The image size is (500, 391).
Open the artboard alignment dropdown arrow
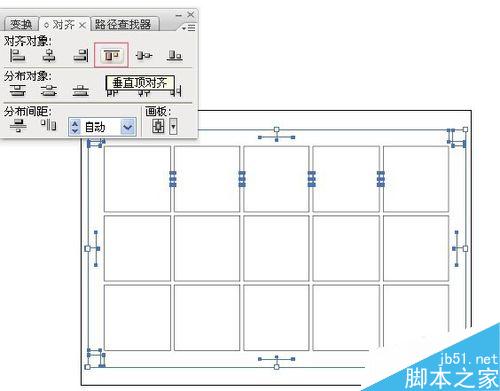173,126
